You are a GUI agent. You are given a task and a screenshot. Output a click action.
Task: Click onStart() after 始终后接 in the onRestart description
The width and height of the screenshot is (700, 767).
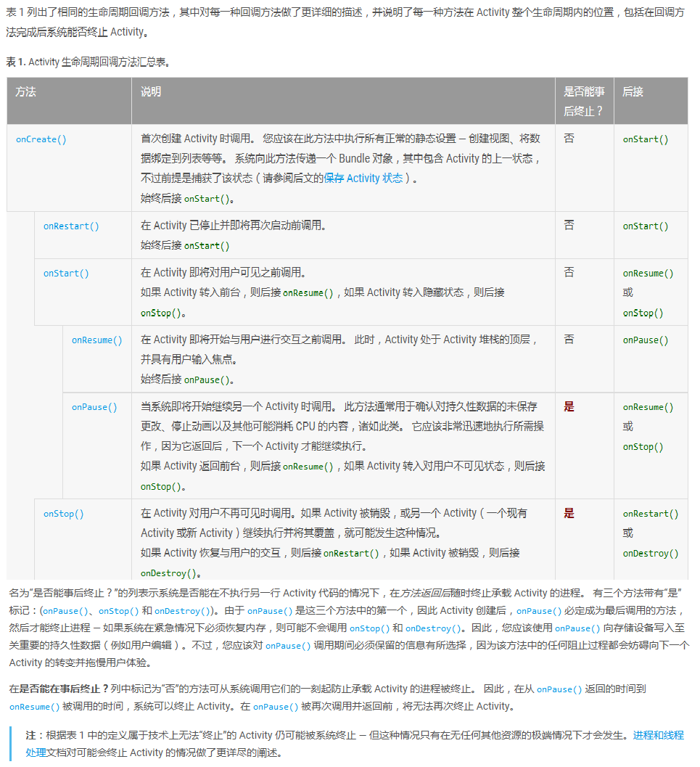[207, 245]
